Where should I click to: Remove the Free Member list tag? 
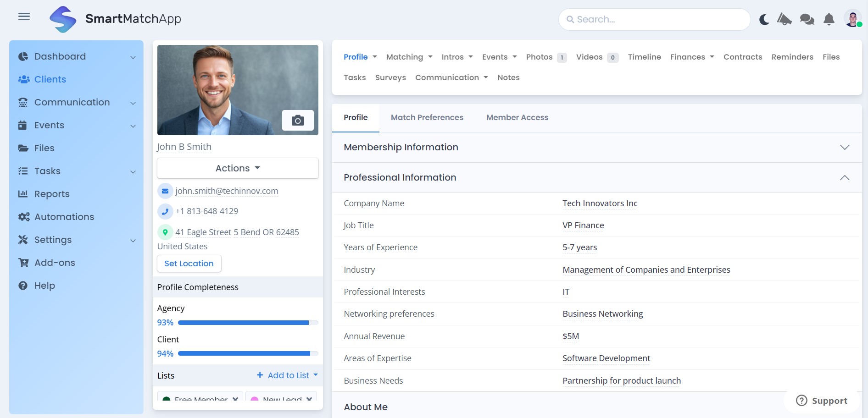click(235, 399)
